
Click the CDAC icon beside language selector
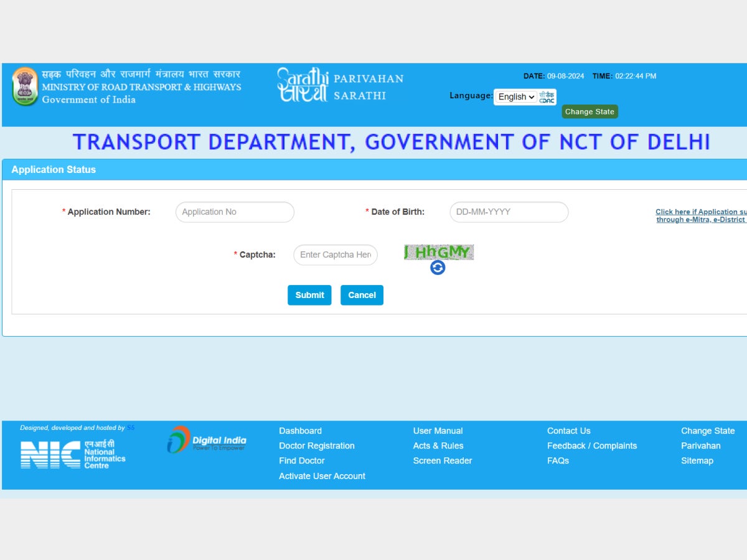coord(546,97)
